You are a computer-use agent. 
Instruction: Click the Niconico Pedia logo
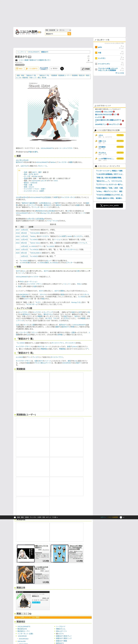pos(28,32)
